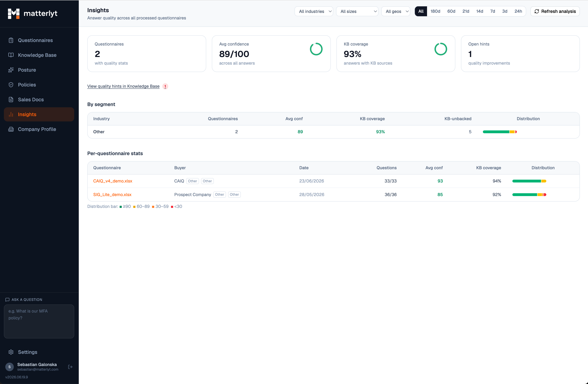The width and height of the screenshot is (588, 384).
Task: Click the Avg confidence ring indicator
Action: point(316,49)
